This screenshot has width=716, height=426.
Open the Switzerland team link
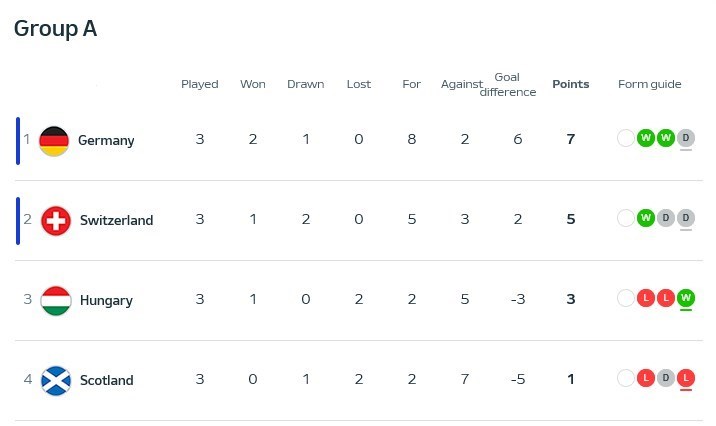pos(116,220)
